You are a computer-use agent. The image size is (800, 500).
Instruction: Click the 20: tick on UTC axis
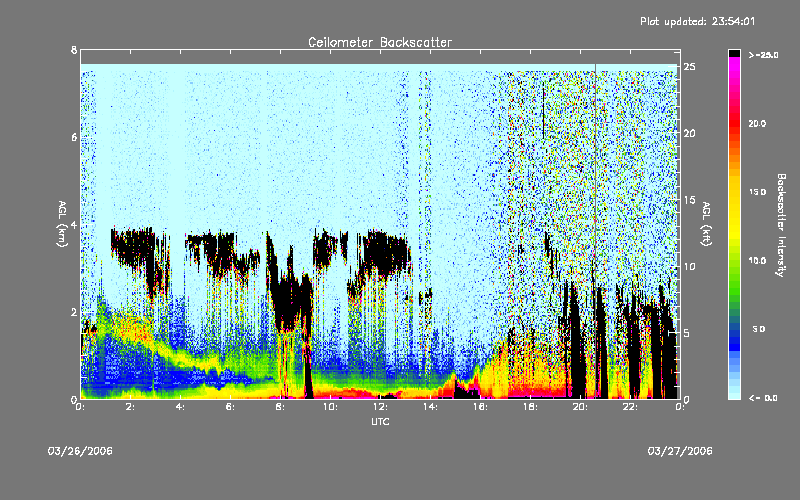coord(580,406)
